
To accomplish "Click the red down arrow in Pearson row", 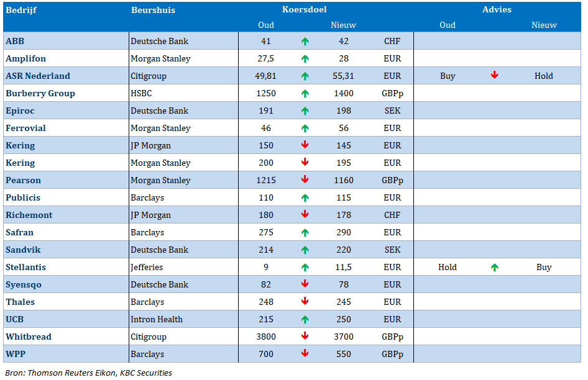I will pos(305,179).
